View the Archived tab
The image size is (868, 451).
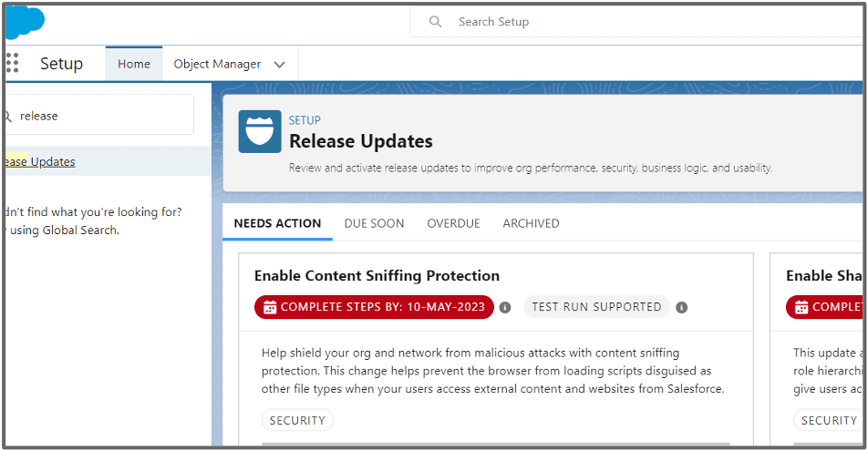tap(531, 223)
